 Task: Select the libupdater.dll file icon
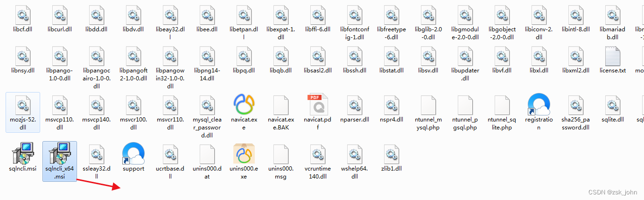tap(465, 56)
